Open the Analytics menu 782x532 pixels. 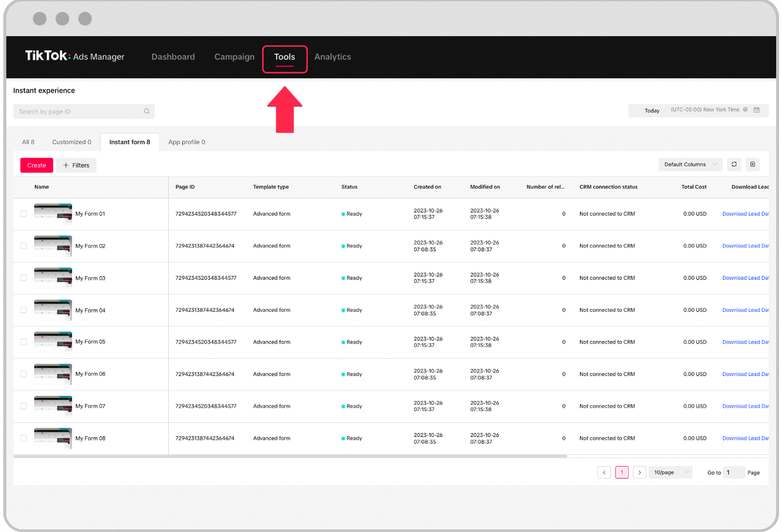pyautogui.click(x=332, y=57)
